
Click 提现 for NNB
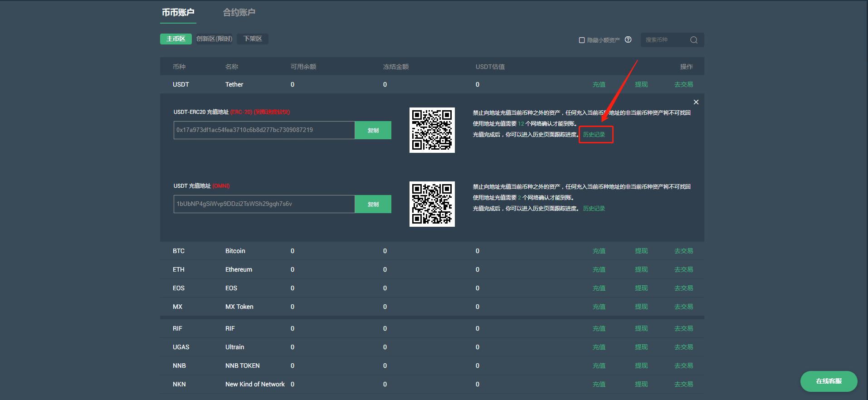click(x=641, y=366)
